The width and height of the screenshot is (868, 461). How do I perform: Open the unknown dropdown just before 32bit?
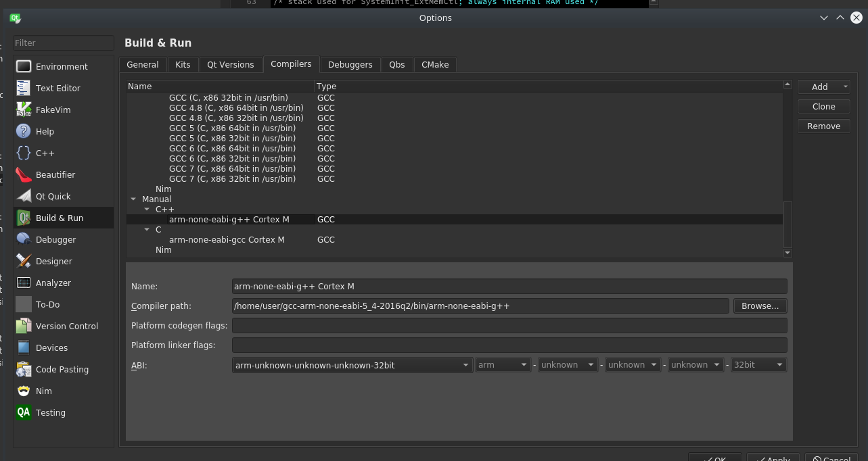click(697, 365)
